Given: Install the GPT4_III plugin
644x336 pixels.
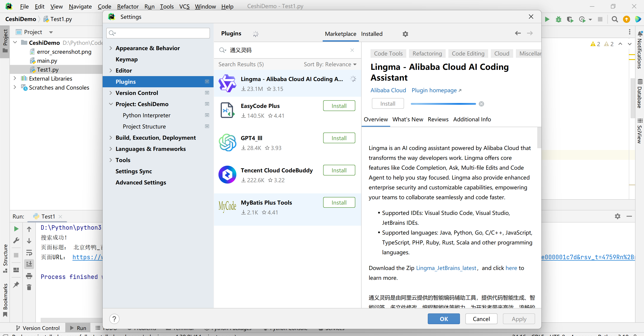Looking at the screenshot, I should pos(339,138).
